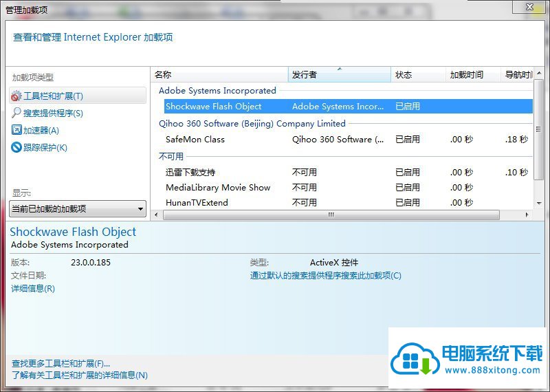This screenshot has height=392, width=550.
Task: Open 了解有关工具栏和扩展的详细信息(N) link
Action: (x=80, y=375)
